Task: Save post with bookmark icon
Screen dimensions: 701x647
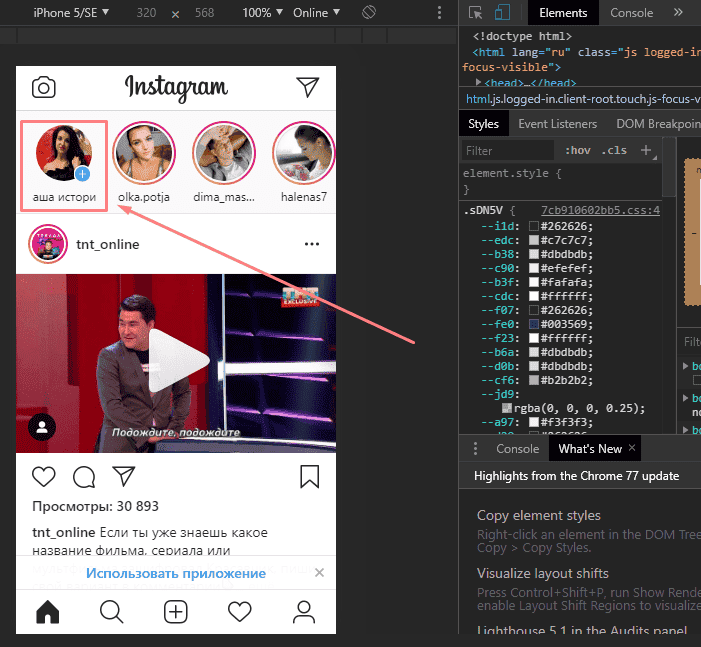Action: (309, 476)
